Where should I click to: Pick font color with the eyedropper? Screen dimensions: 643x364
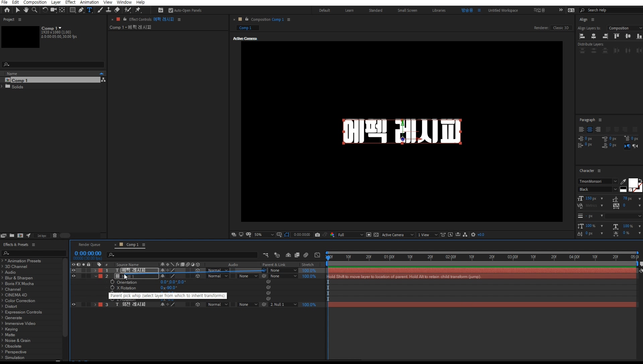[x=623, y=182]
